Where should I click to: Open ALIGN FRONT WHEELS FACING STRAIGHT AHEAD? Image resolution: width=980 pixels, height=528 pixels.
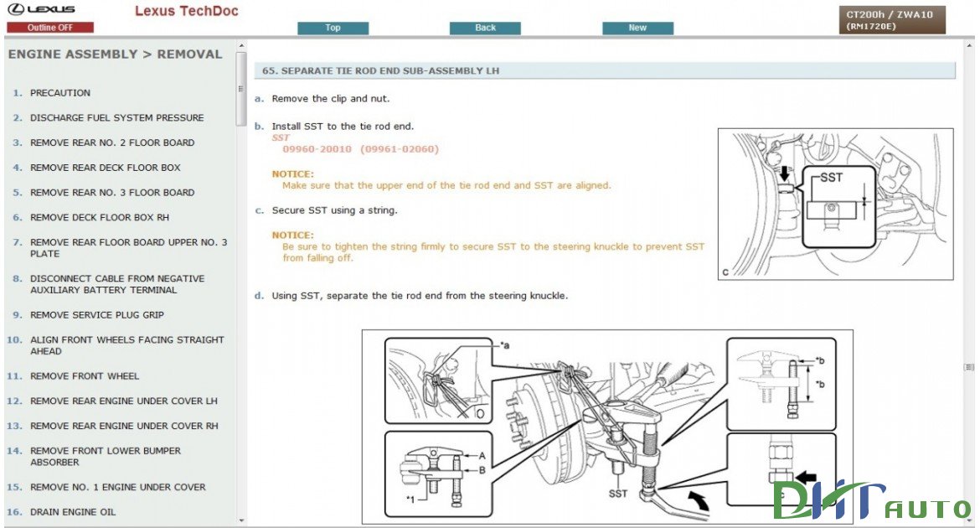pyautogui.click(x=126, y=345)
